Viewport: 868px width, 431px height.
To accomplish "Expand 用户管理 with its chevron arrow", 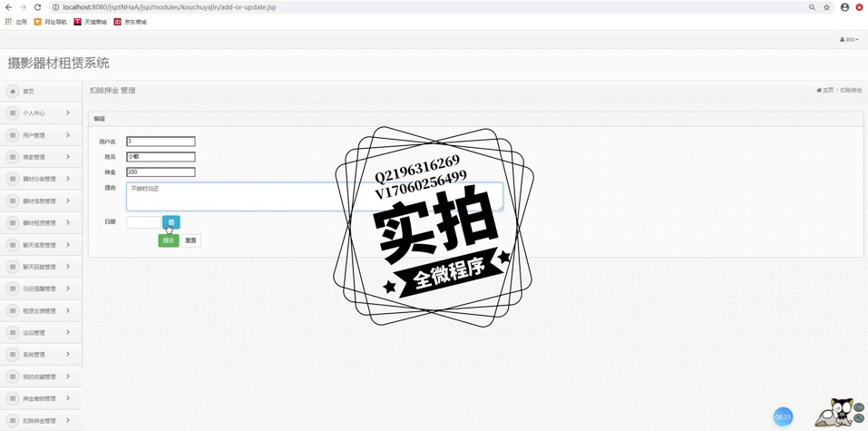I will tap(67, 134).
